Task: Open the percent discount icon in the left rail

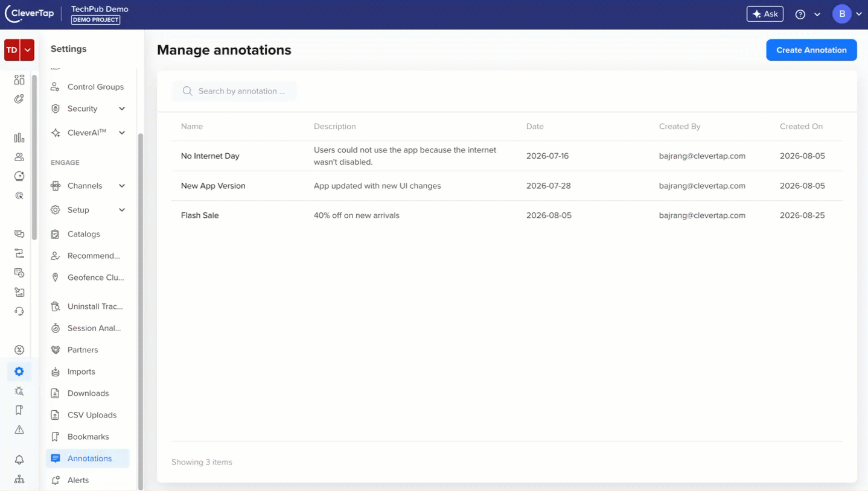Action: pyautogui.click(x=19, y=350)
